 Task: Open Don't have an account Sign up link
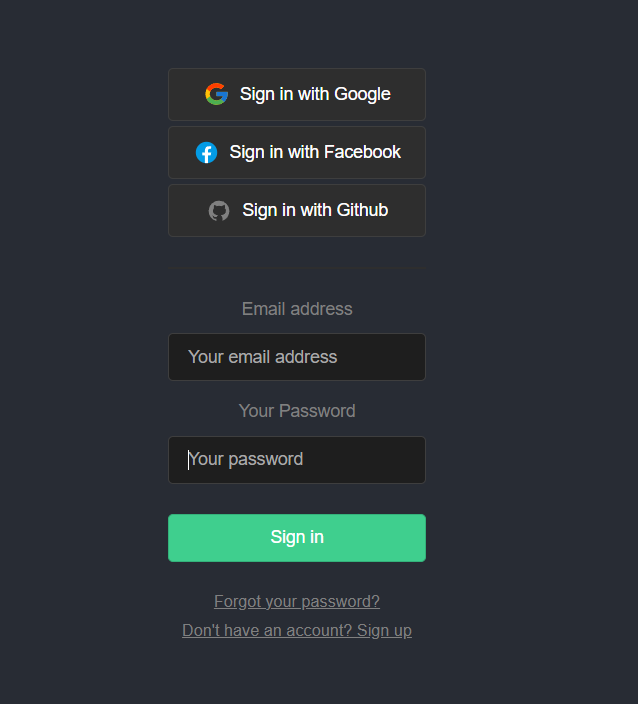297,630
